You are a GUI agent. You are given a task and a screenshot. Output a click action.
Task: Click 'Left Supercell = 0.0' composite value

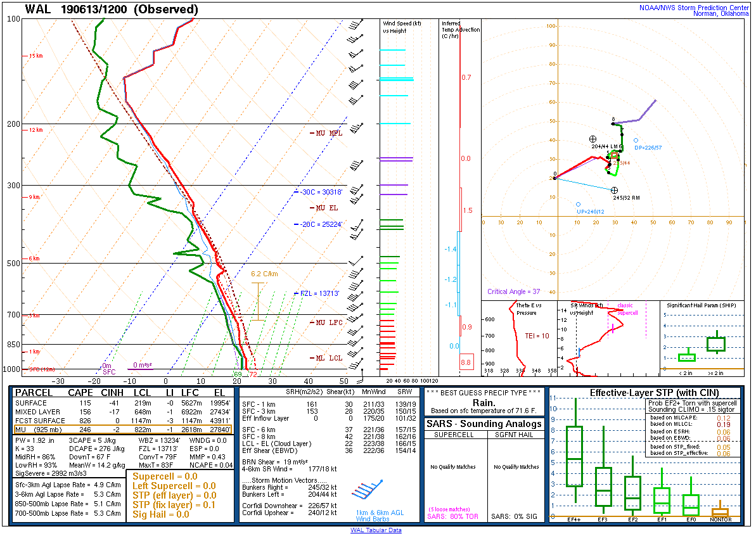(x=174, y=486)
